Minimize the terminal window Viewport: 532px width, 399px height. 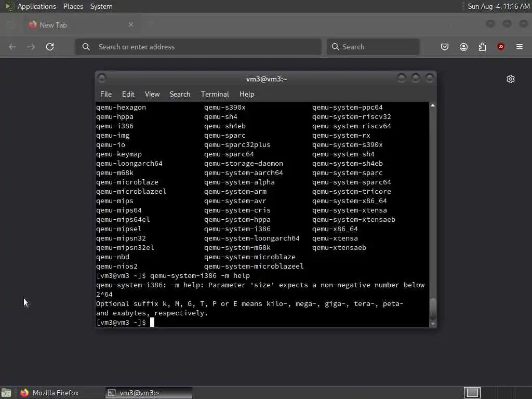click(x=402, y=78)
